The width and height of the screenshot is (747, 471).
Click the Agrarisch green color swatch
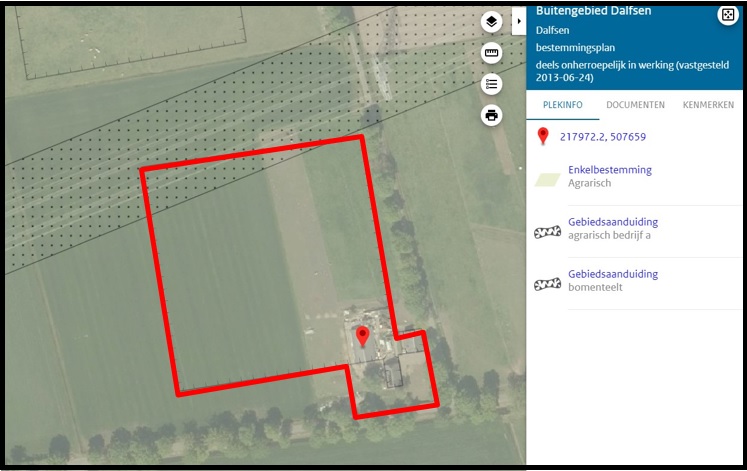547,180
